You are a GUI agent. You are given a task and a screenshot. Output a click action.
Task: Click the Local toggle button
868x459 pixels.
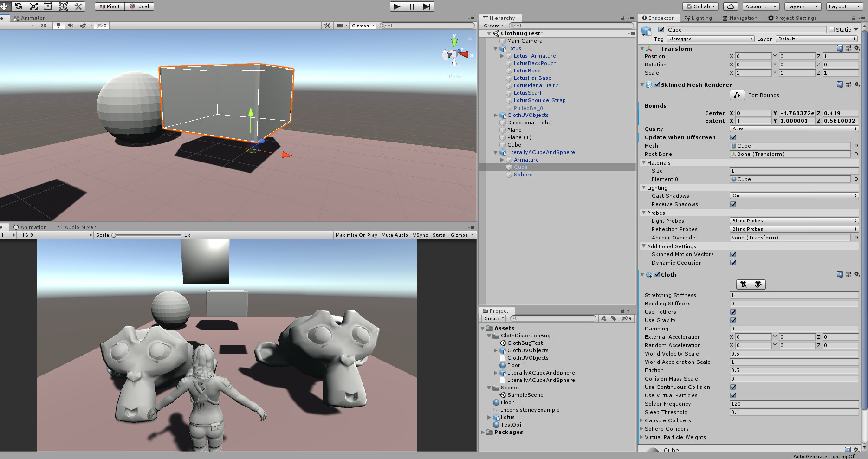pyautogui.click(x=139, y=6)
